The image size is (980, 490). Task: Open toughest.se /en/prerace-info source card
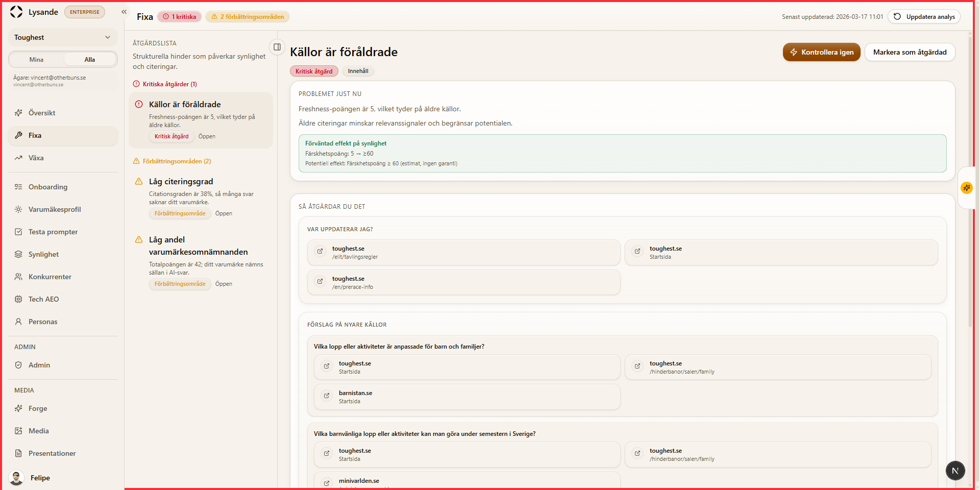tap(463, 282)
